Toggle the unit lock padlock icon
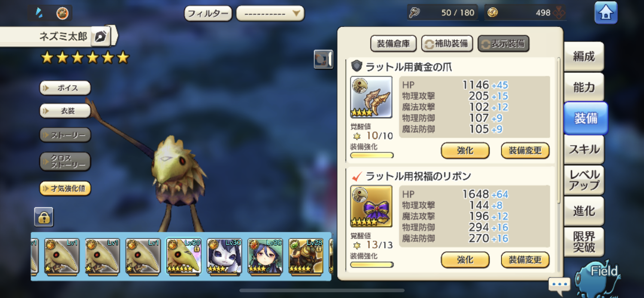This screenshot has height=298, width=644. pyautogui.click(x=44, y=217)
